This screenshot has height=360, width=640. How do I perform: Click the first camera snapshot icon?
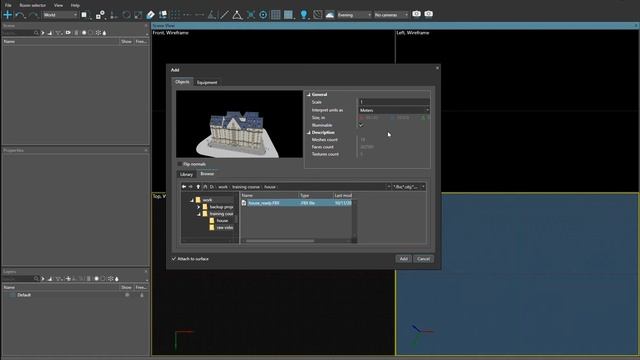[416, 14]
